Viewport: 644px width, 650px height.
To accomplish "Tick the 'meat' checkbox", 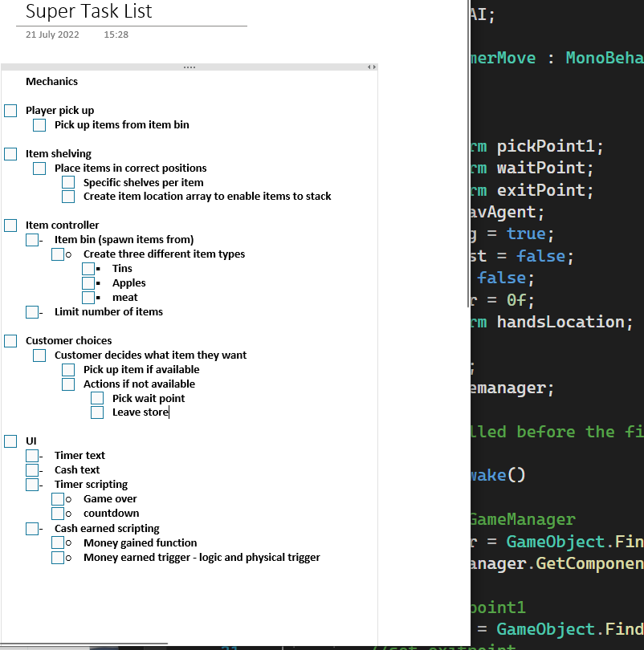I will pos(88,298).
